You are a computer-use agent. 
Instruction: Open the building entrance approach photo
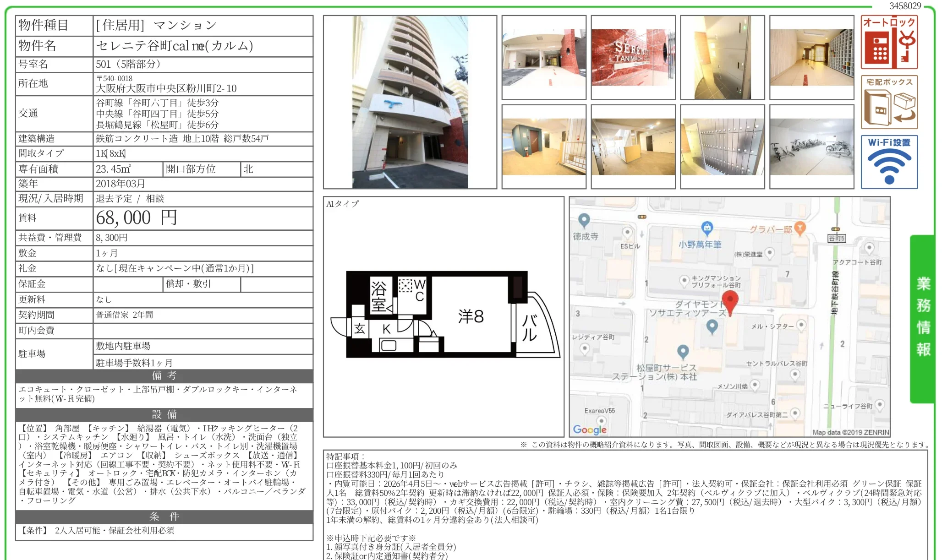click(x=543, y=58)
